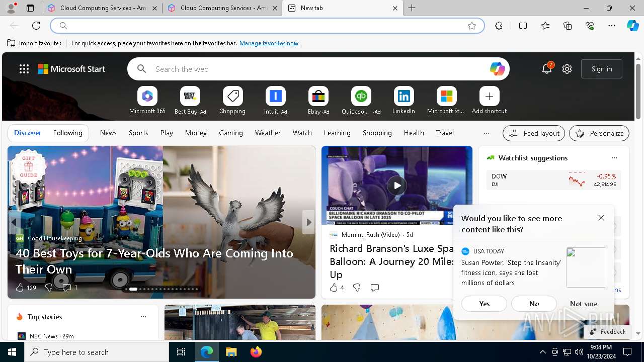Click the Personalize button
Viewport: 644px width, 362px height.
pos(599,133)
